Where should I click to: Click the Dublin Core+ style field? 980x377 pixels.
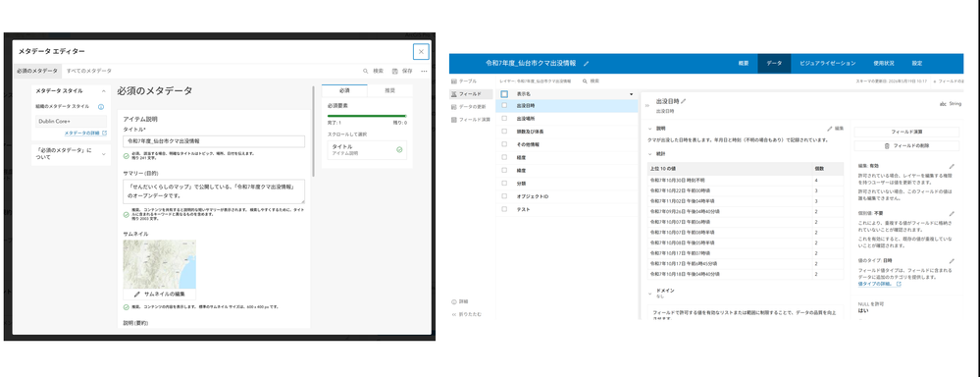pyautogui.click(x=71, y=121)
